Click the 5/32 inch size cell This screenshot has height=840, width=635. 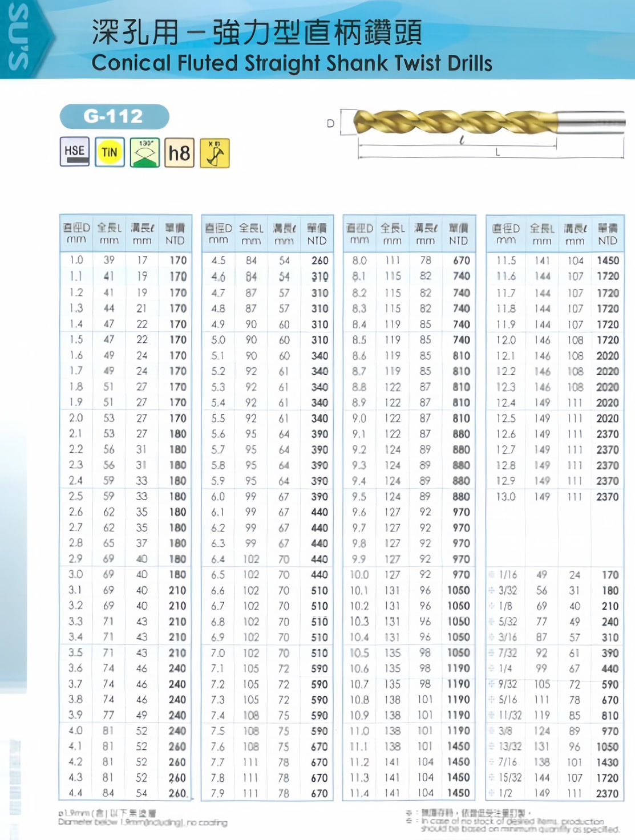coord(508,622)
